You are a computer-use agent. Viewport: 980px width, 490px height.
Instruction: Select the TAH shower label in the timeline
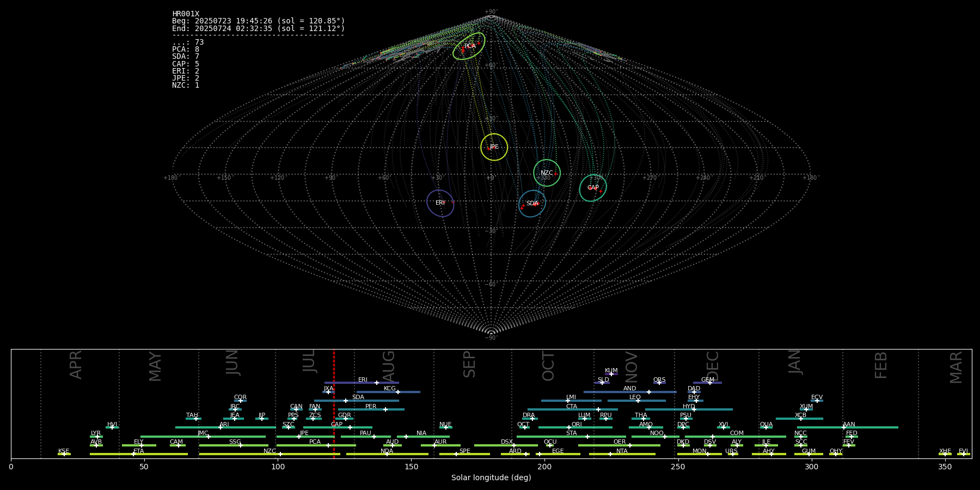[192, 415]
